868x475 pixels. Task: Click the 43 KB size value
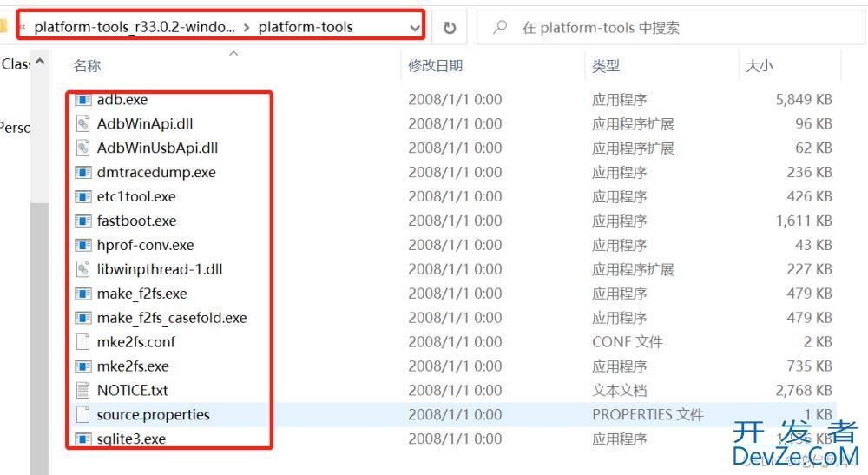pyautogui.click(x=814, y=245)
